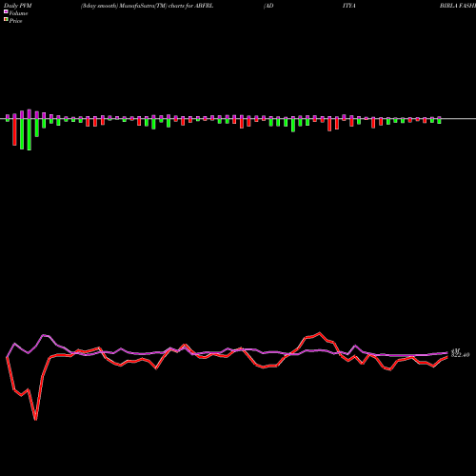
Task: Click the highest peak of red price line
Action: (x=319, y=333)
